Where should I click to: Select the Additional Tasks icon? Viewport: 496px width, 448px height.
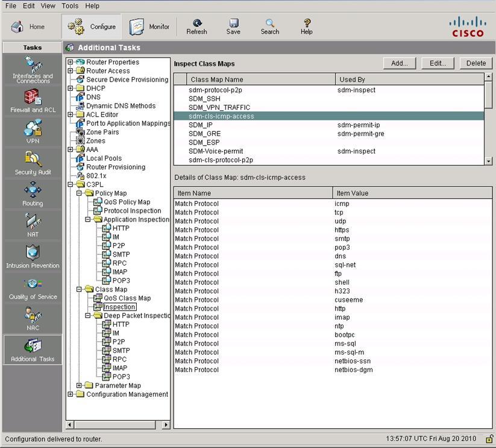[x=33, y=350]
